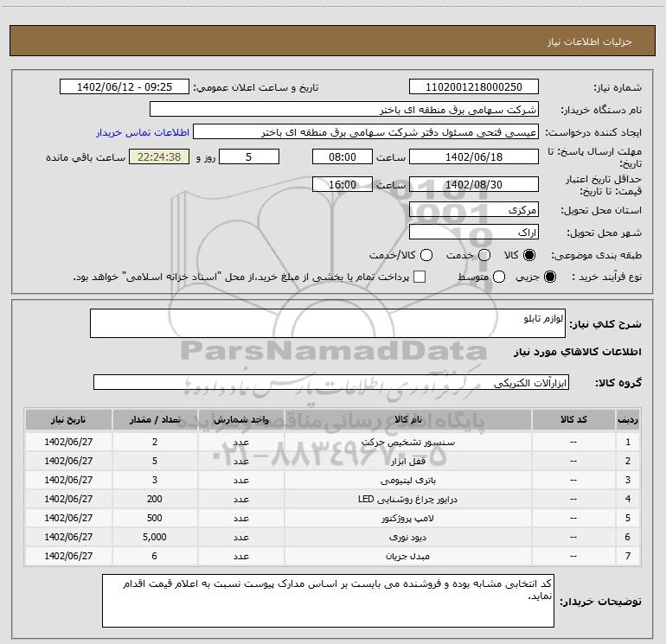The height and width of the screenshot is (644, 666).
Task: Click the تعداد / مقدار column header
Action: click(155, 419)
